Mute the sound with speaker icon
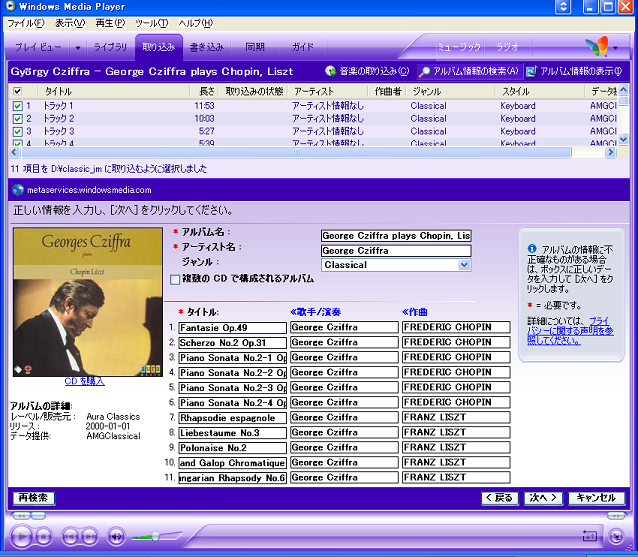Viewport: 638px width, 557px height. pyautogui.click(x=116, y=537)
